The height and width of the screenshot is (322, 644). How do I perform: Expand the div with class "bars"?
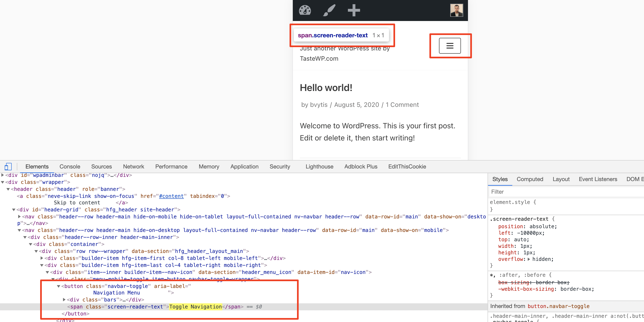point(64,300)
